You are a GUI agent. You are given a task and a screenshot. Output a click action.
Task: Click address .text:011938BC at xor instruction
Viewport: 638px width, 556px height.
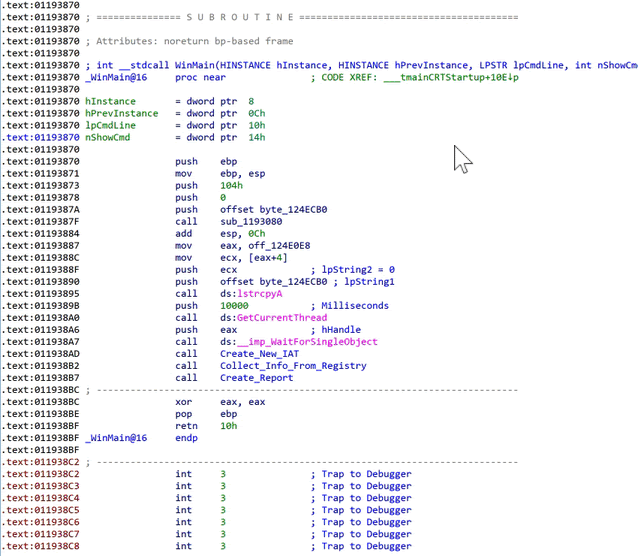[41, 402]
